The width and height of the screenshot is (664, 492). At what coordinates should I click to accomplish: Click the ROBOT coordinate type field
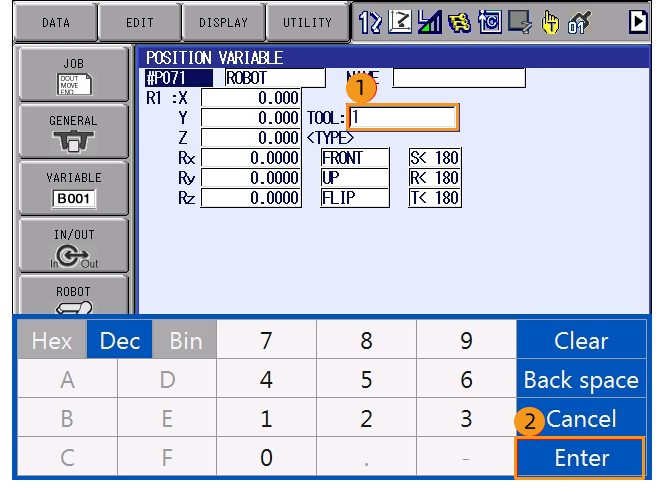(x=275, y=78)
